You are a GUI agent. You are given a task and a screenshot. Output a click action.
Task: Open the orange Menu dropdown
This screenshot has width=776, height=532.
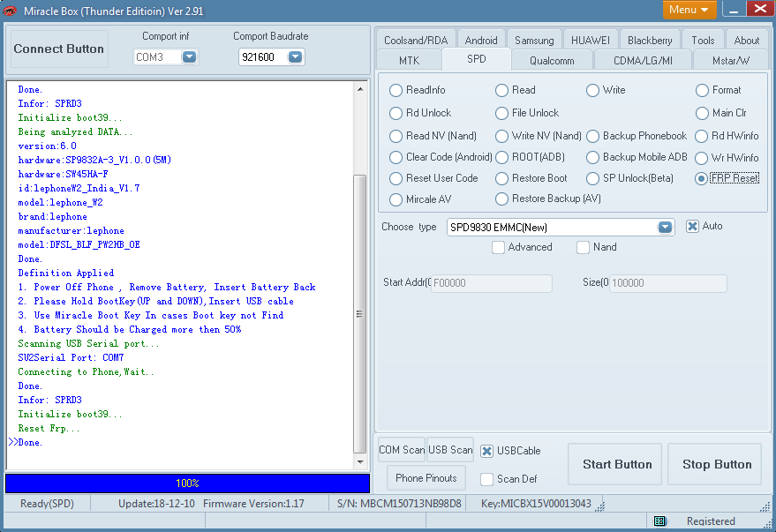pyautogui.click(x=689, y=10)
